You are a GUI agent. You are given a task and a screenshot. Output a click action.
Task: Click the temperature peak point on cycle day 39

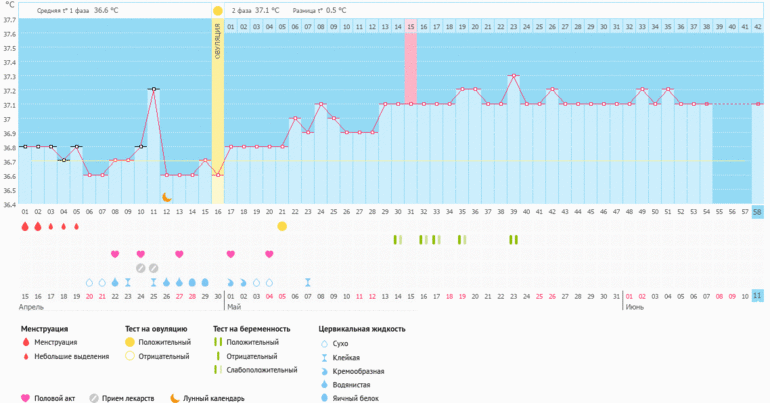pos(513,75)
